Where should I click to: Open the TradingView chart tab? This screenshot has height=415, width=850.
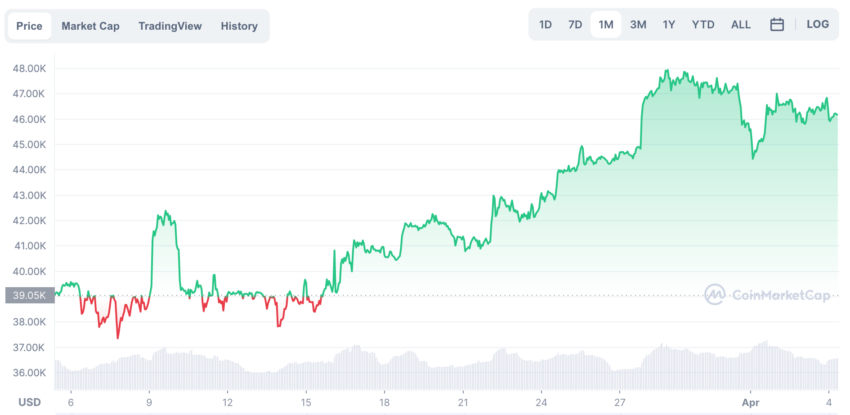(x=170, y=26)
